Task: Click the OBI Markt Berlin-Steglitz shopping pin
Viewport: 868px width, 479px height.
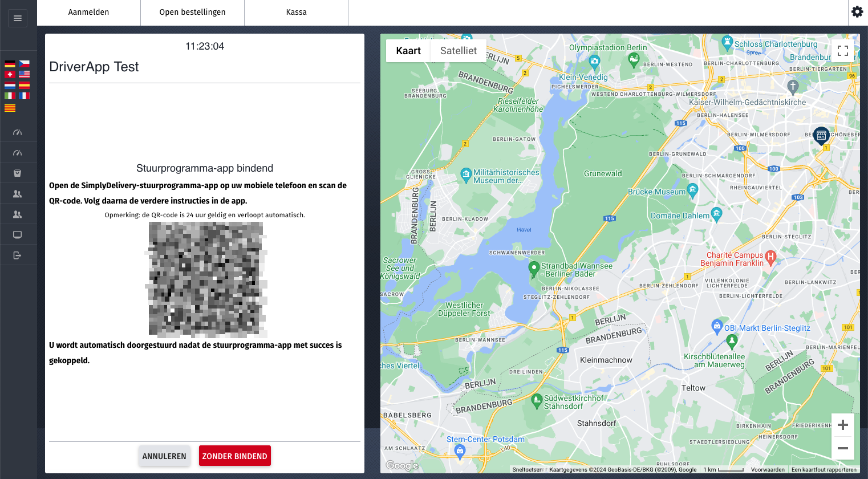Action: click(717, 326)
